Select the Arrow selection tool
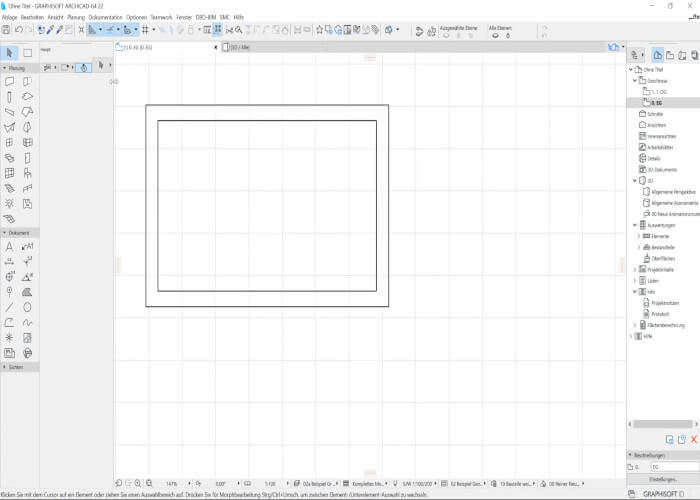Screen dimensions: 700x500 (x=9, y=53)
